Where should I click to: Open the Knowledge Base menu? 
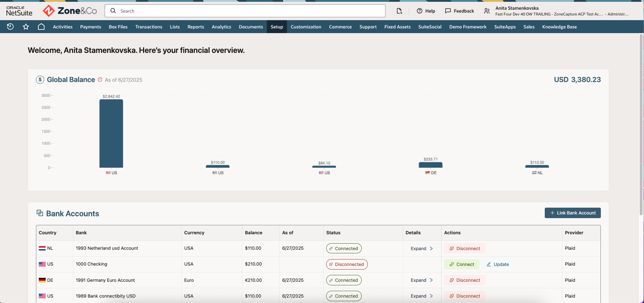(559, 27)
